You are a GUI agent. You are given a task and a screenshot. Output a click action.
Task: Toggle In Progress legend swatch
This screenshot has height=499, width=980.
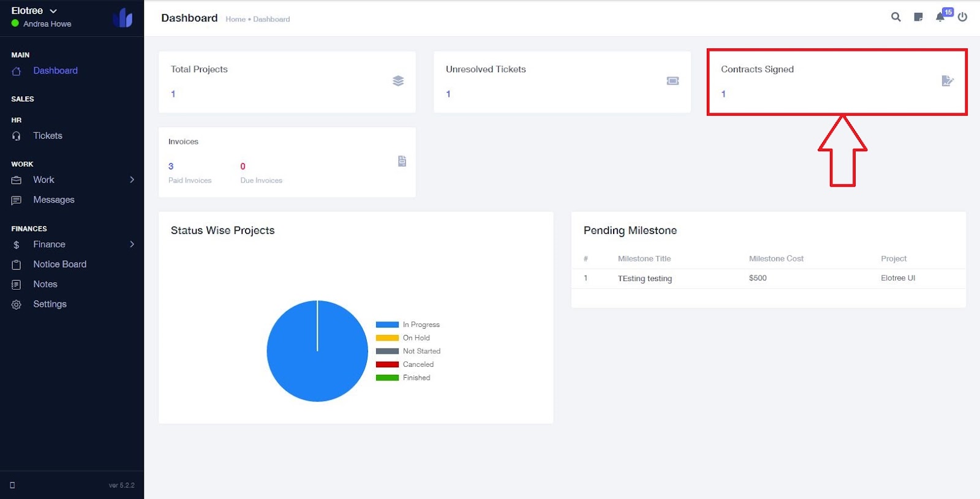tap(387, 325)
